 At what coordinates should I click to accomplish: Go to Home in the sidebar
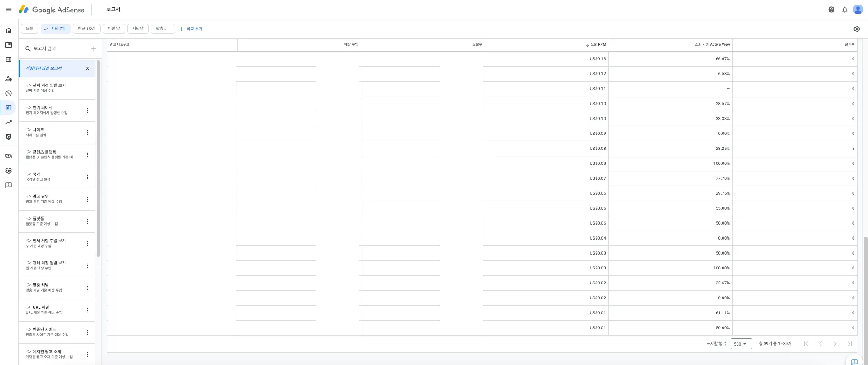point(9,30)
